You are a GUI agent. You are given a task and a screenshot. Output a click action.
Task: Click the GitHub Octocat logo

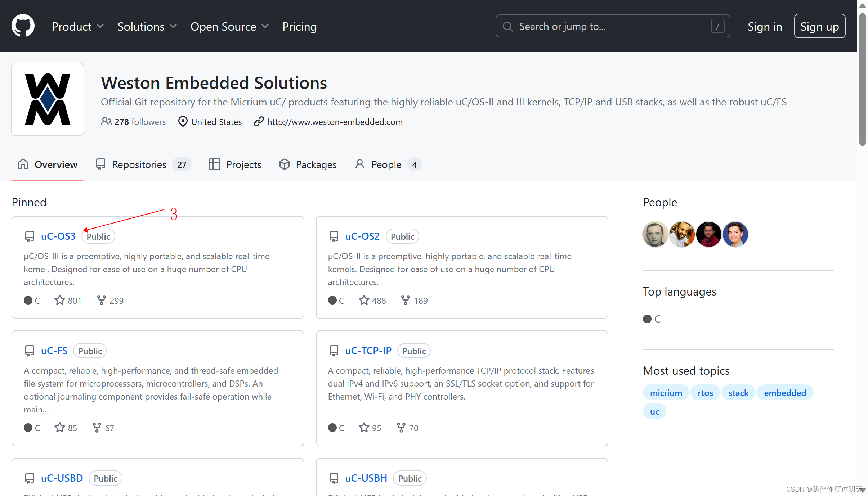click(x=23, y=26)
